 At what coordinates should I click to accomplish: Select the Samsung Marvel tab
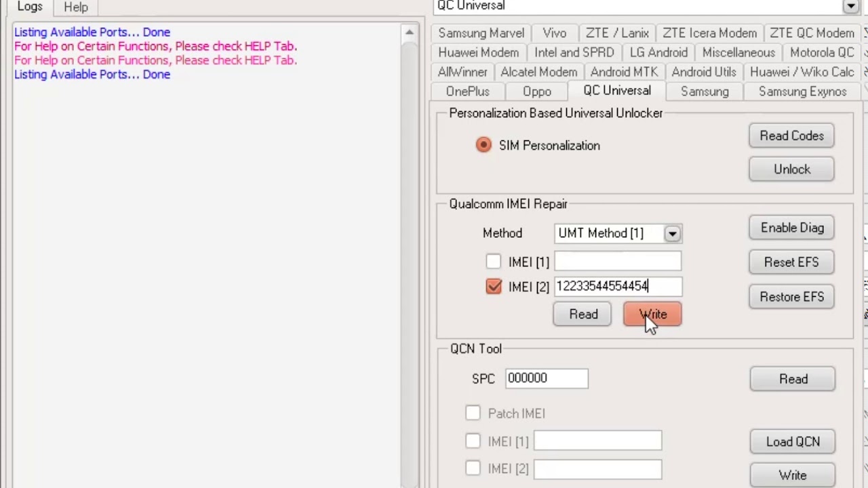(x=481, y=33)
